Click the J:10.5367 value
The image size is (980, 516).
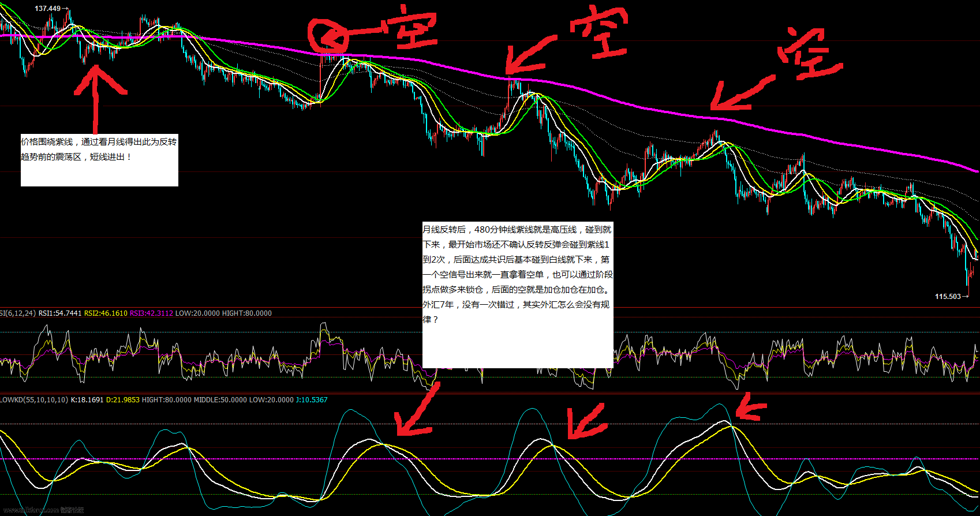[x=312, y=400]
